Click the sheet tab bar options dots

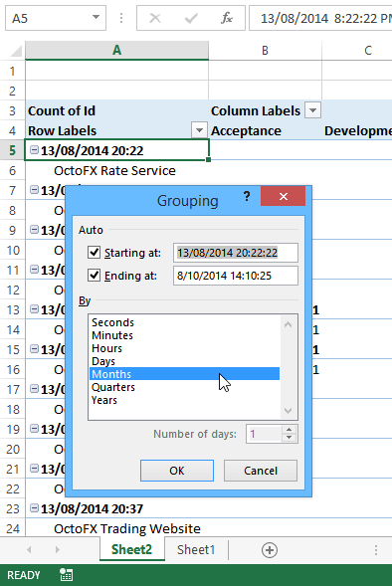click(376, 550)
